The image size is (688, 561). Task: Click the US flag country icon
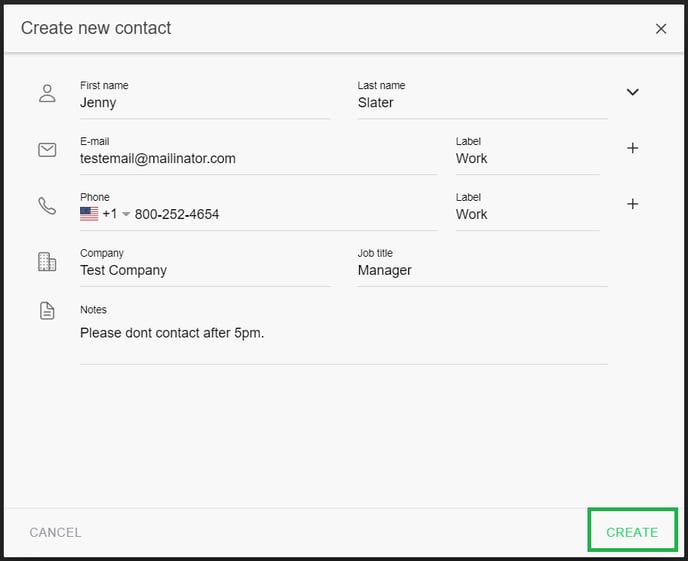click(89, 214)
